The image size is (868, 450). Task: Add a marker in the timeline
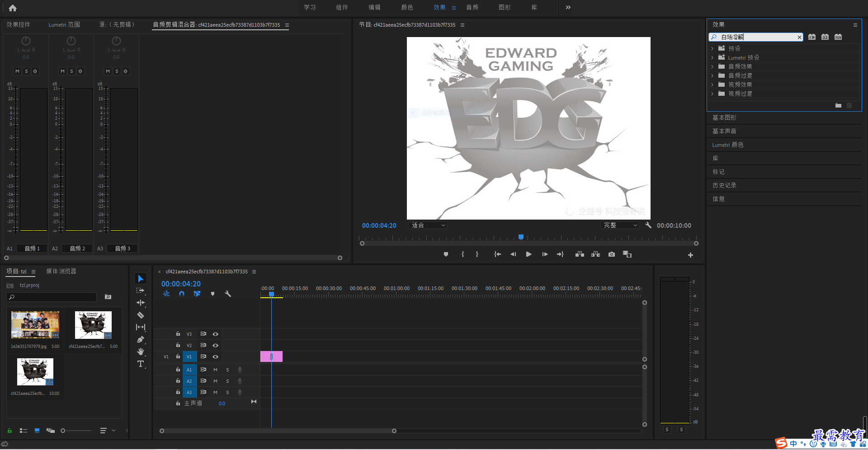(212, 294)
